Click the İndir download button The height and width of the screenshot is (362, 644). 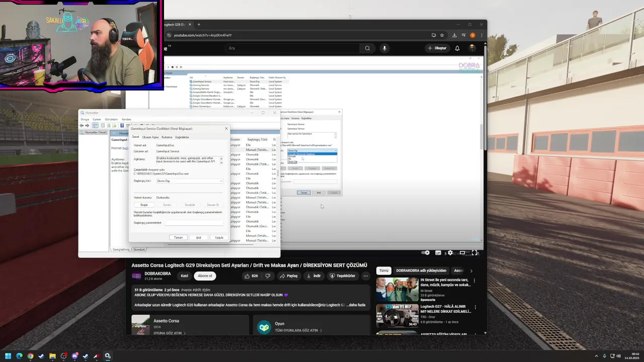point(313,276)
